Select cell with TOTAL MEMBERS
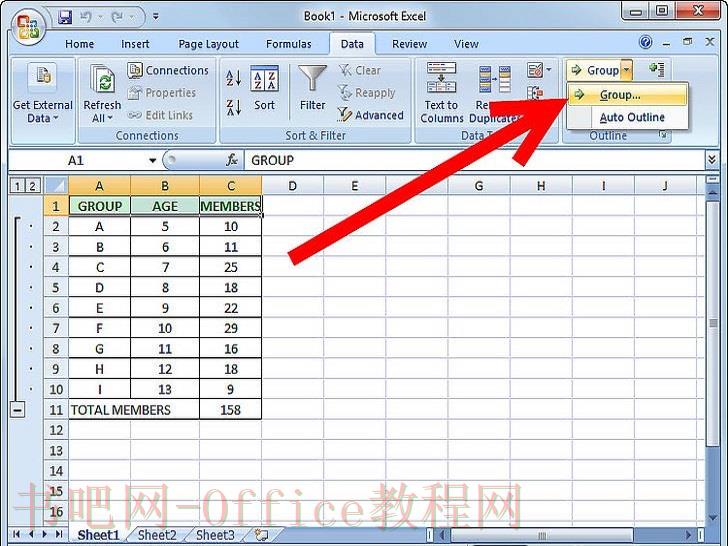Screen dimensions: 728x546 click(x=134, y=410)
